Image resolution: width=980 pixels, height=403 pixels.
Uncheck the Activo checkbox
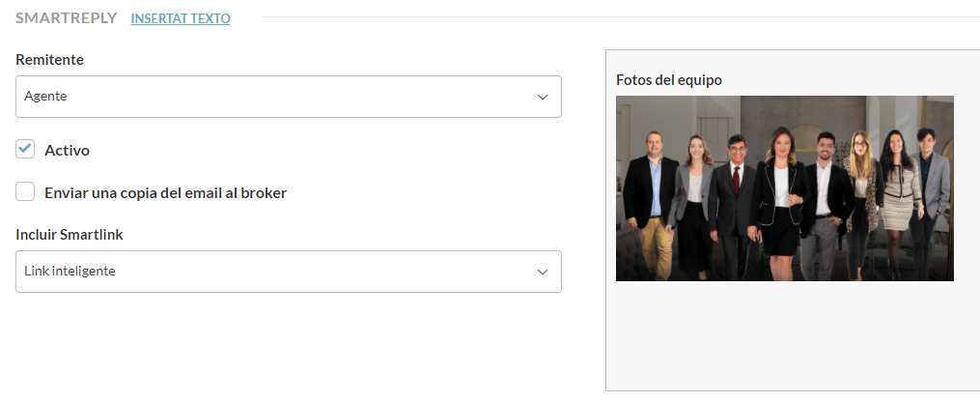pyautogui.click(x=26, y=149)
